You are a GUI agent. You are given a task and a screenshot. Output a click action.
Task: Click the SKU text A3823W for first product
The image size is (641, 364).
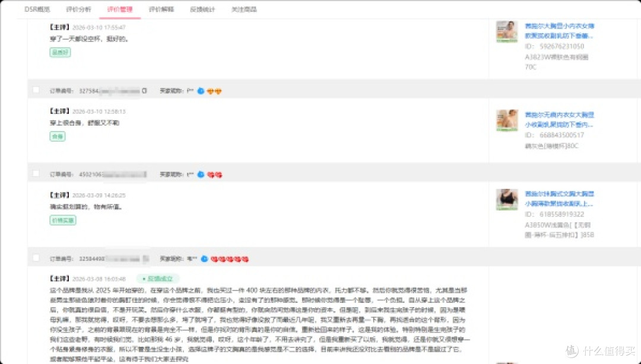click(x=556, y=62)
